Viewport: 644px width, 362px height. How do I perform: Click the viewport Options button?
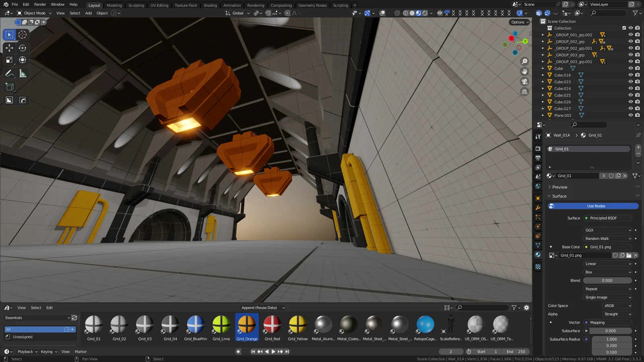[520, 22]
